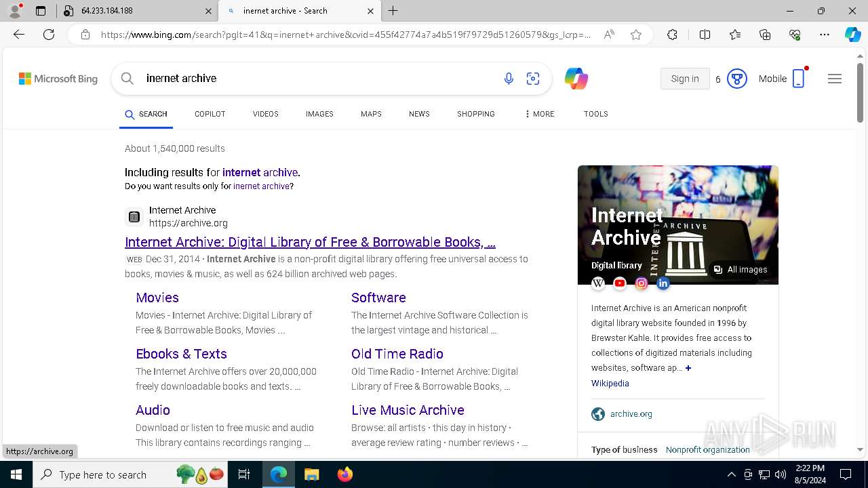Show hidden system tray icons chevron
The width and height of the screenshot is (868, 488).
pyautogui.click(x=731, y=474)
